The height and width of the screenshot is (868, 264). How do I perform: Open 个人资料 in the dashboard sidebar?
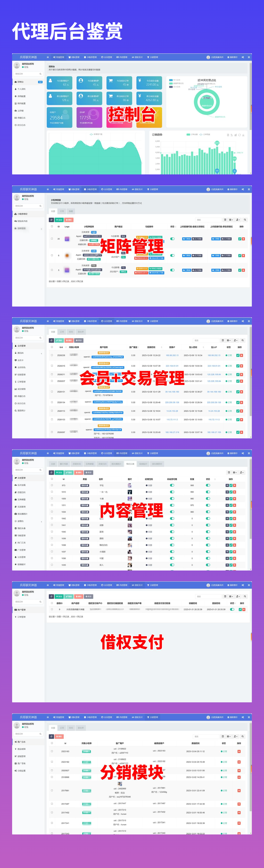point(21,89)
